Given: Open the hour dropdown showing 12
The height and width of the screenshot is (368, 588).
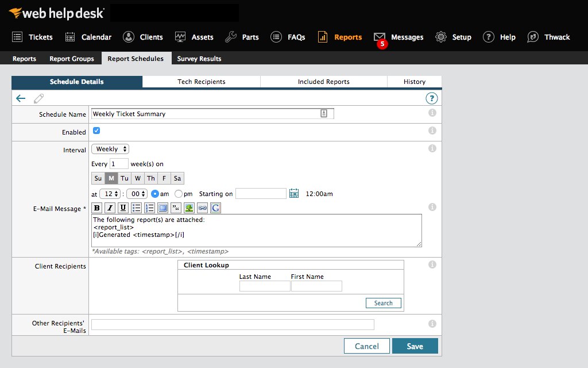Looking at the screenshot, I should tap(109, 194).
